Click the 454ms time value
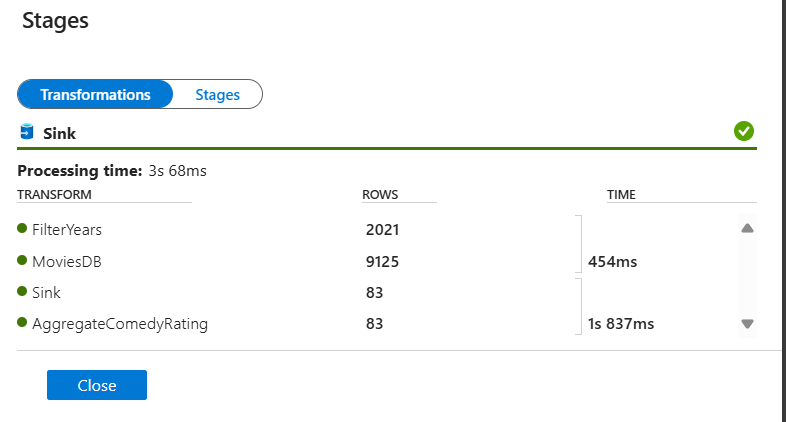The height and width of the screenshot is (422, 786). point(613,262)
